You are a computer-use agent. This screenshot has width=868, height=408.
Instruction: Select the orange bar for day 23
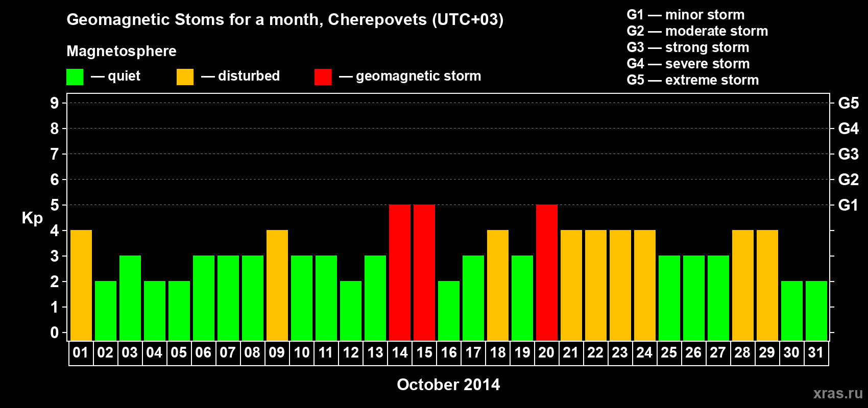coord(620,285)
